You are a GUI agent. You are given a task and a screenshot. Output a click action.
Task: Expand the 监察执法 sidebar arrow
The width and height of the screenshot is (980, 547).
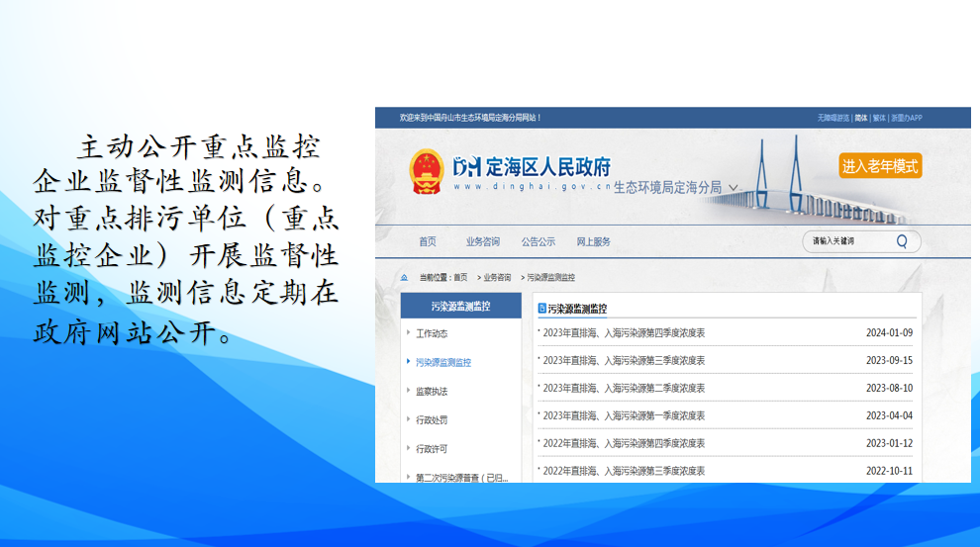pyautogui.click(x=408, y=391)
